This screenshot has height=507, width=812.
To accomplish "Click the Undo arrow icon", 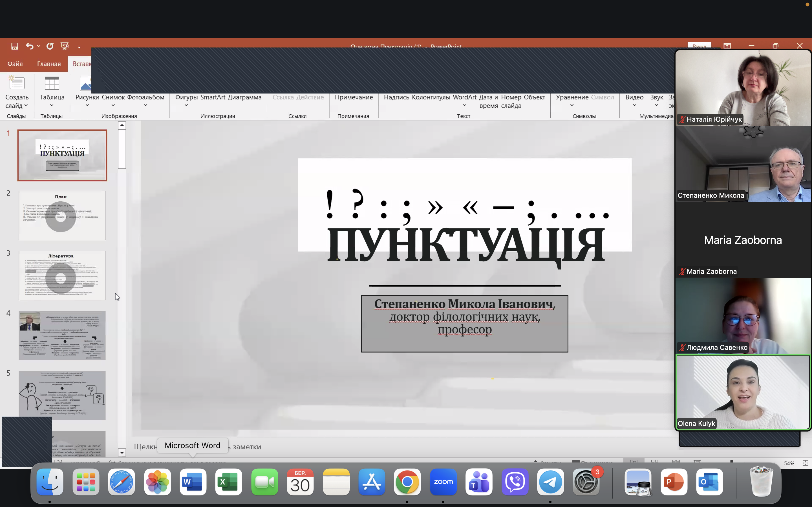I will pyautogui.click(x=30, y=46).
